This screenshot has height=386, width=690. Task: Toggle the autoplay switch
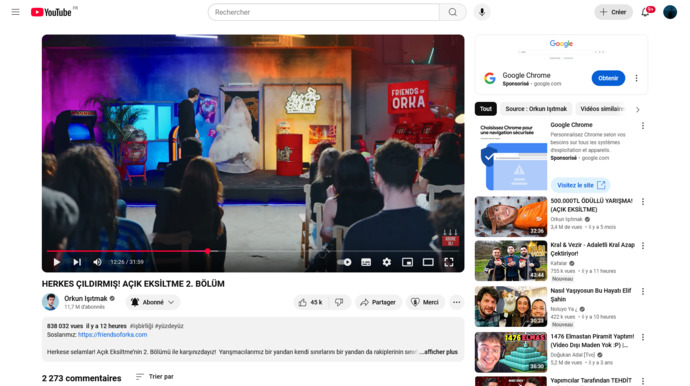[x=345, y=262]
